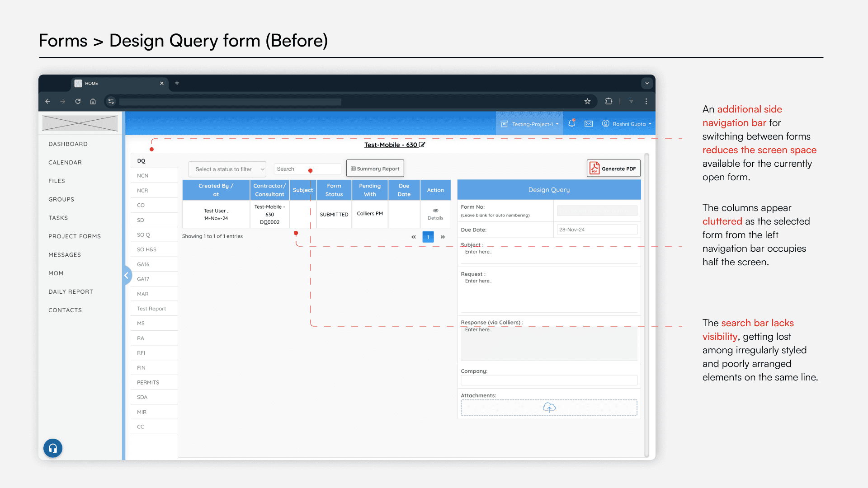The width and height of the screenshot is (868, 488).
Task: Click the Subject text area
Action: (x=549, y=256)
